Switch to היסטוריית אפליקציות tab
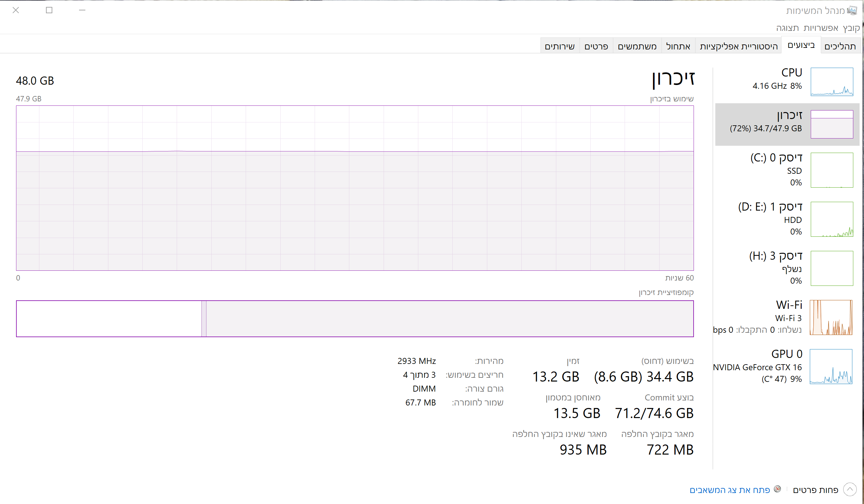The image size is (864, 504). (x=738, y=46)
